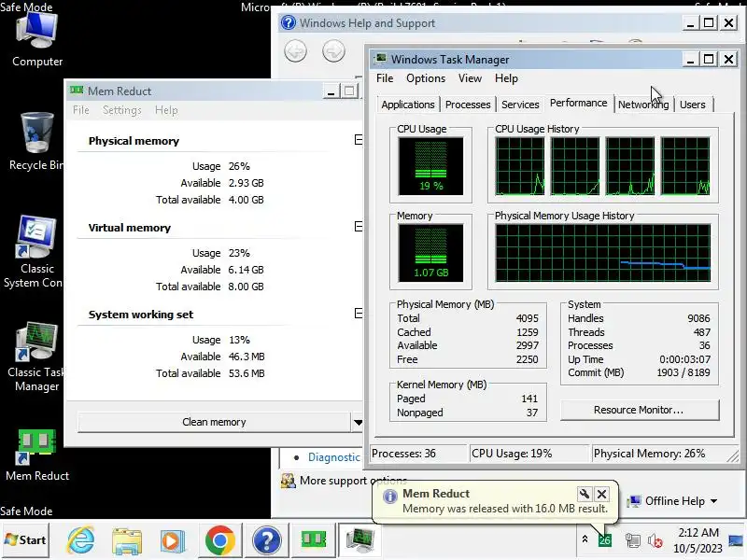Collapse the Physical memory section
This screenshot has height=560, width=747.
pyautogui.click(x=359, y=139)
